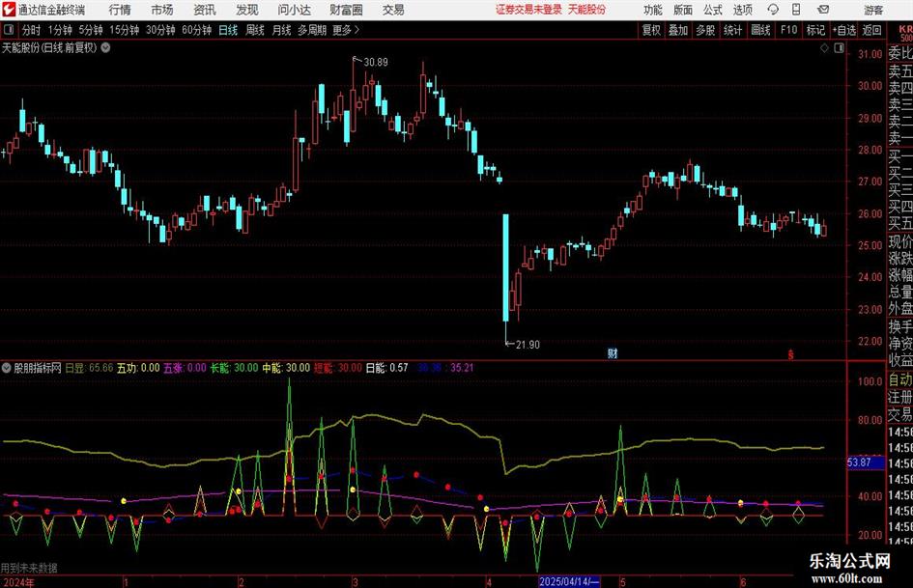Switch to 周线 weekly period tab

click(254, 30)
